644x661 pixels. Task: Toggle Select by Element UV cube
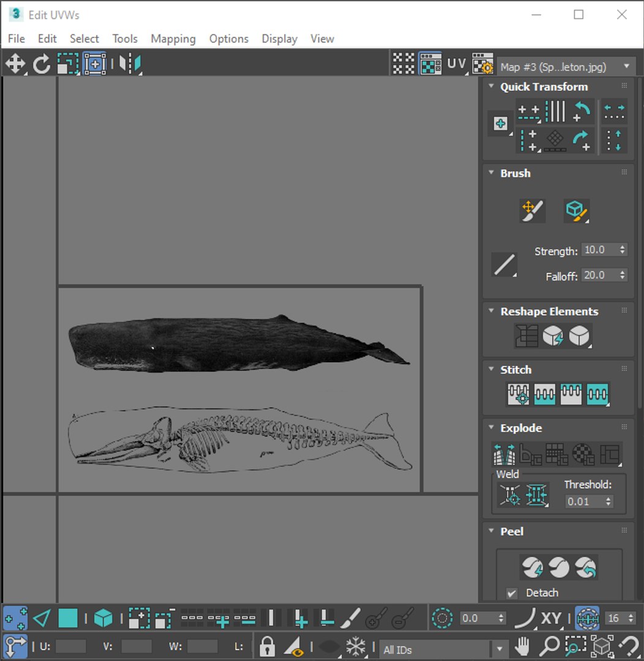[x=103, y=618]
